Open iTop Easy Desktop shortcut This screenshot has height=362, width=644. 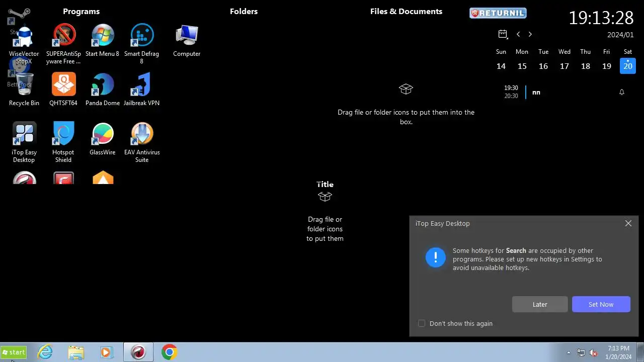(24, 142)
